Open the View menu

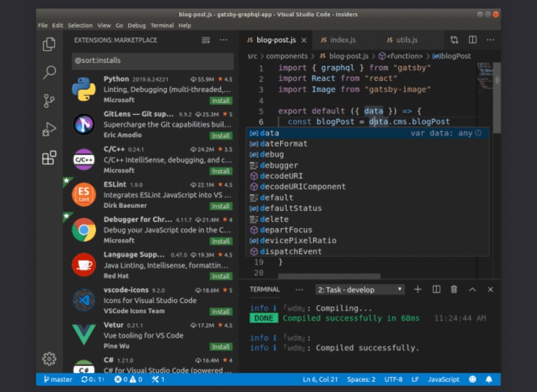click(104, 25)
